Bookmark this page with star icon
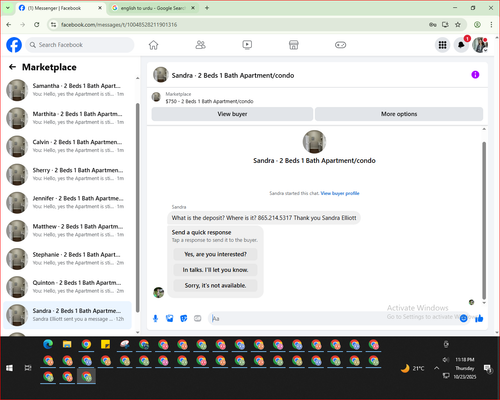Screen dimensions: 500x400 point(458,24)
